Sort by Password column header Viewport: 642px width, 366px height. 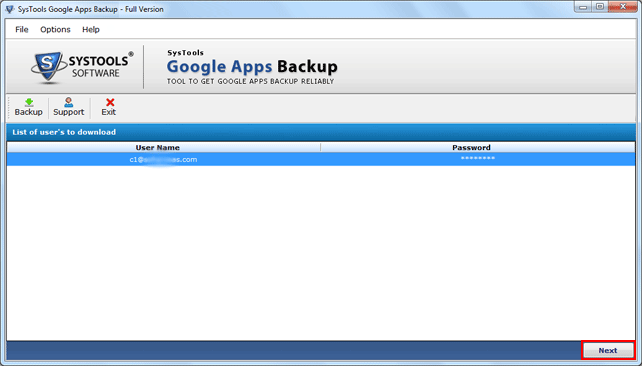478,147
